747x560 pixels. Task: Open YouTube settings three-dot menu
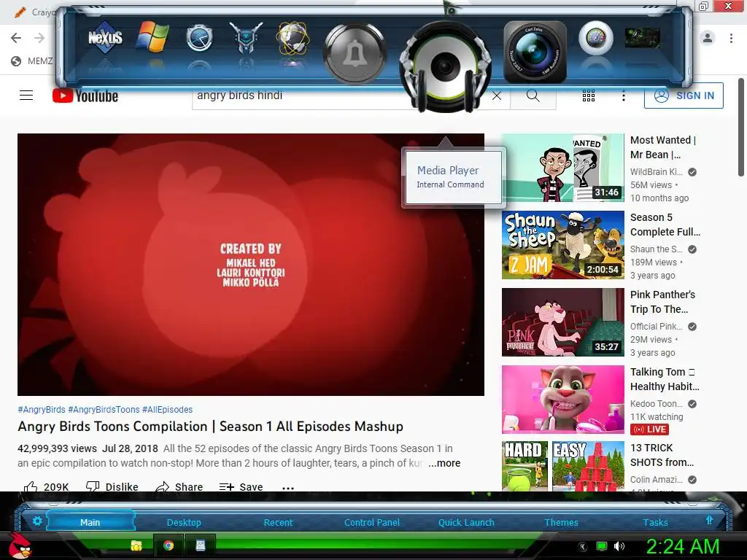coord(623,96)
